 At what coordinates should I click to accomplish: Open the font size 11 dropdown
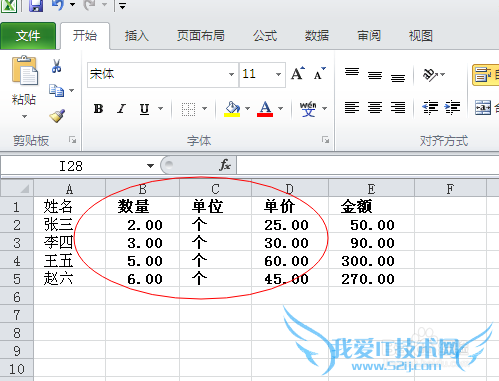[278, 74]
